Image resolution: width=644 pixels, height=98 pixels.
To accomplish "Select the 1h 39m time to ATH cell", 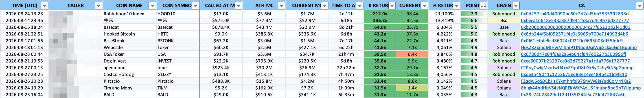I will [346, 88].
